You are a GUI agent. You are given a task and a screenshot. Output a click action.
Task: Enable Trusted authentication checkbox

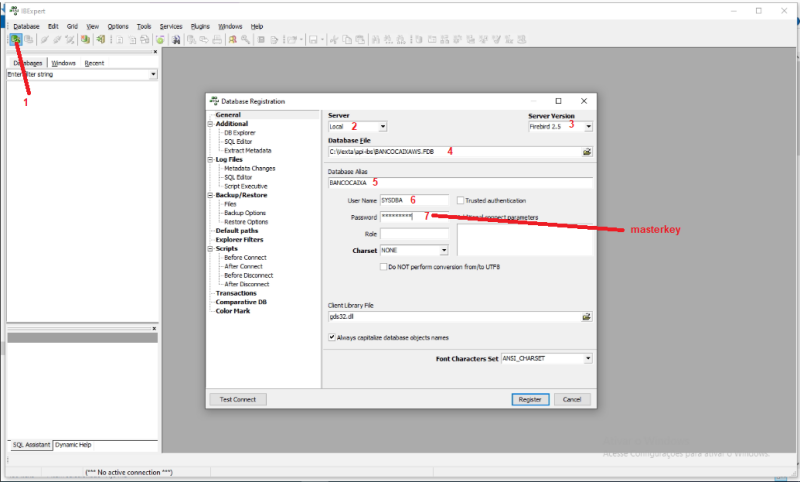(x=460, y=200)
